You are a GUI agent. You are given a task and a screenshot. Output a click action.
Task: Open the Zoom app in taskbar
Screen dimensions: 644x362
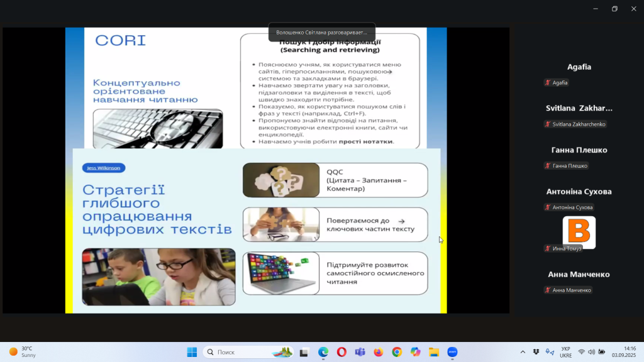(x=452, y=352)
